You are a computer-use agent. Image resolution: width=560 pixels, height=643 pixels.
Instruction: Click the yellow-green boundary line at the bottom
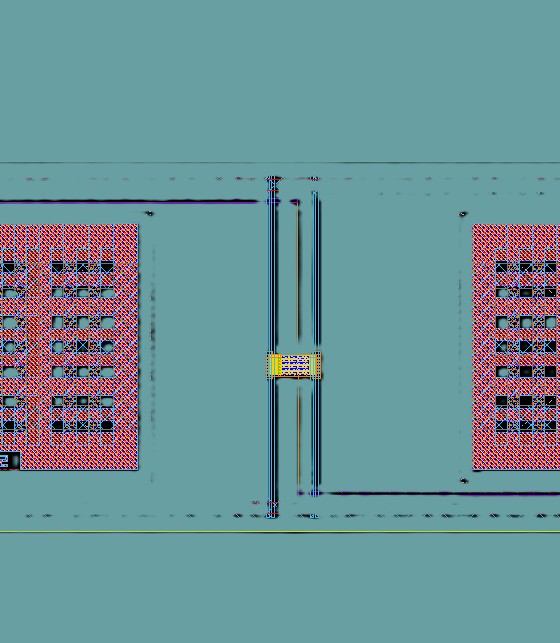[280, 532]
